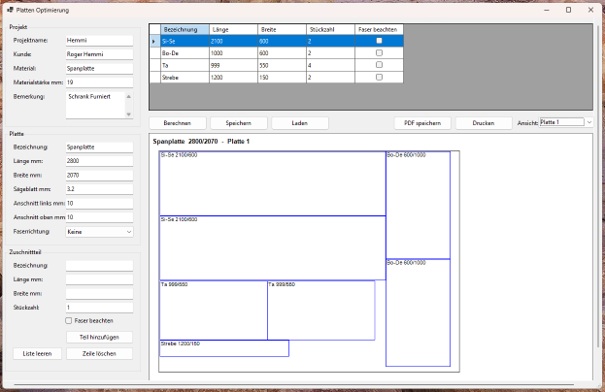Enable Faser beachten checkbox under Zuschnittteil
Image resolution: width=605 pixels, height=392 pixels.
tap(69, 321)
